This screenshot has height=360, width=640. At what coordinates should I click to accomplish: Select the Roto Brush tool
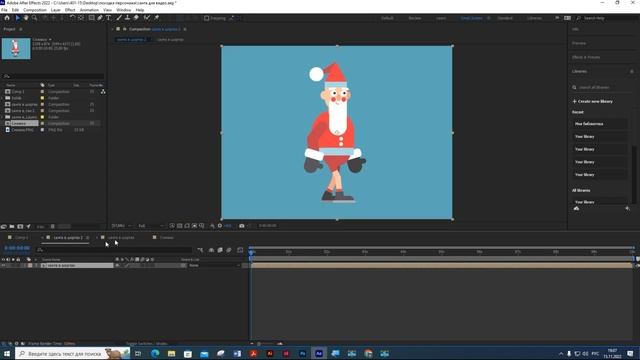[x=147, y=18]
